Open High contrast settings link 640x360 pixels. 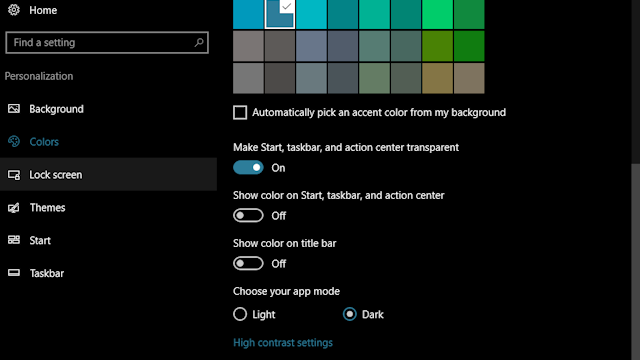pyautogui.click(x=283, y=342)
